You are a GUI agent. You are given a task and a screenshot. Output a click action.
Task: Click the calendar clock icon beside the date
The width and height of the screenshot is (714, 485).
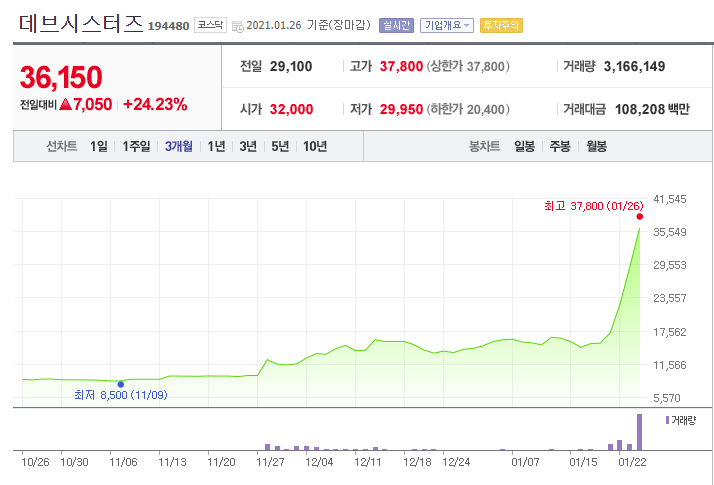(238, 26)
